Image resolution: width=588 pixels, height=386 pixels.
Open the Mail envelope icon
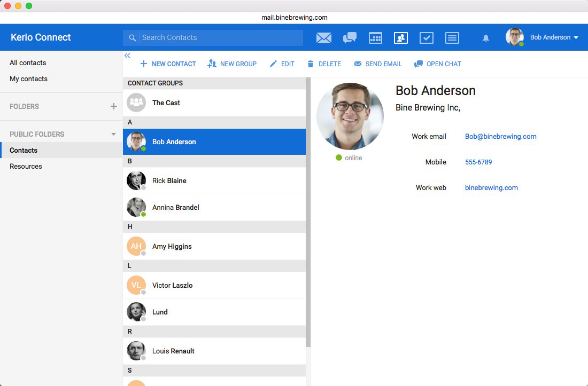pos(323,38)
